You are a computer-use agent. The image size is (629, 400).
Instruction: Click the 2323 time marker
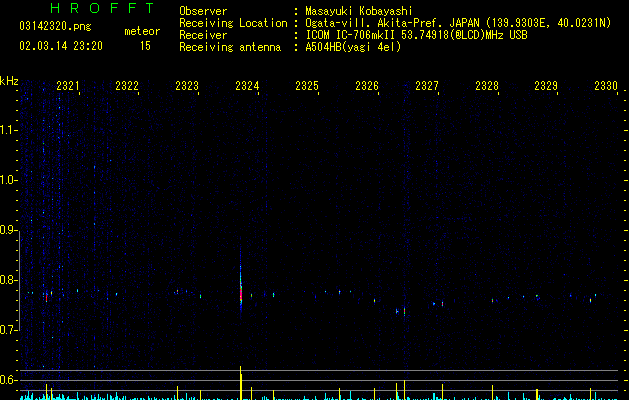[x=187, y=86]
